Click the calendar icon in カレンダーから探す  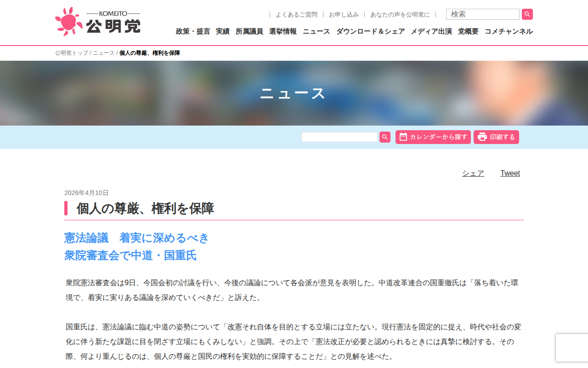(403, 137)
